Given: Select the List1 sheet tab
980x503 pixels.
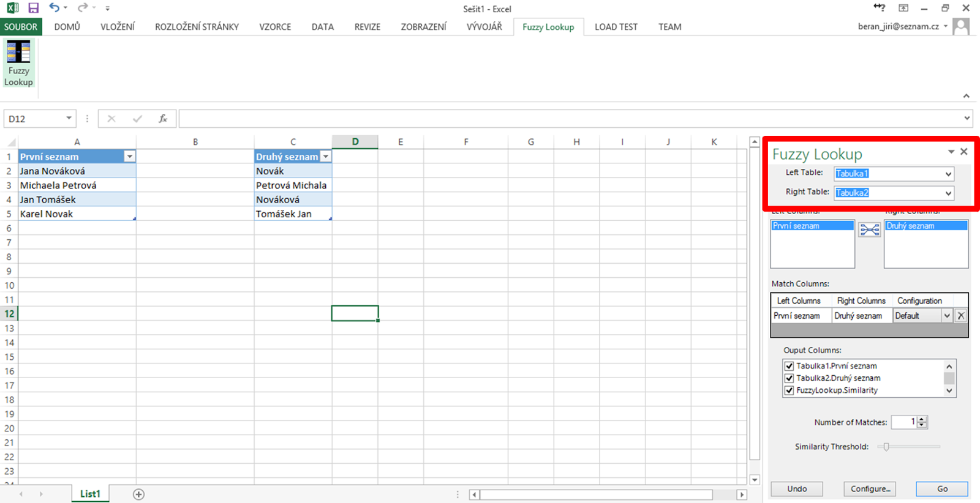Looking at the screenshot, I should [90, 494].
